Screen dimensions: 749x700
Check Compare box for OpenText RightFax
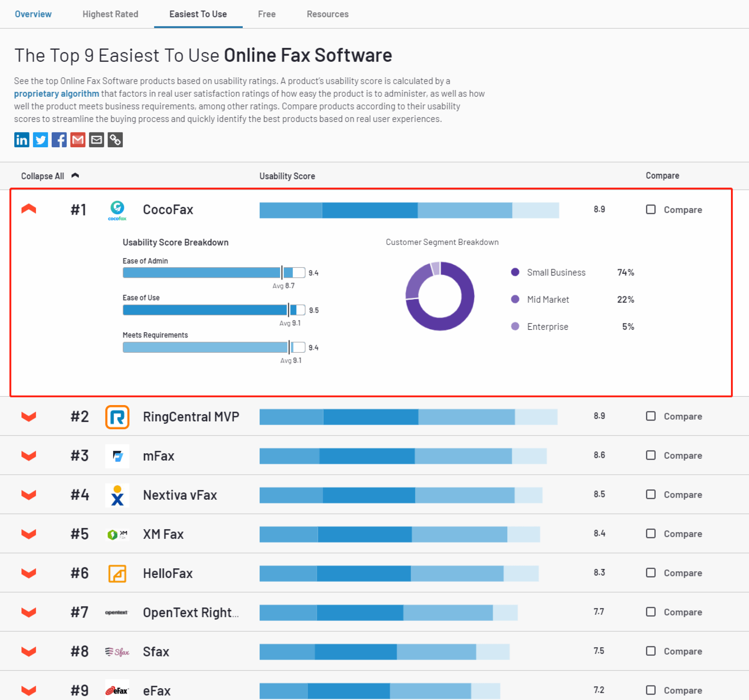pos(651,612)
